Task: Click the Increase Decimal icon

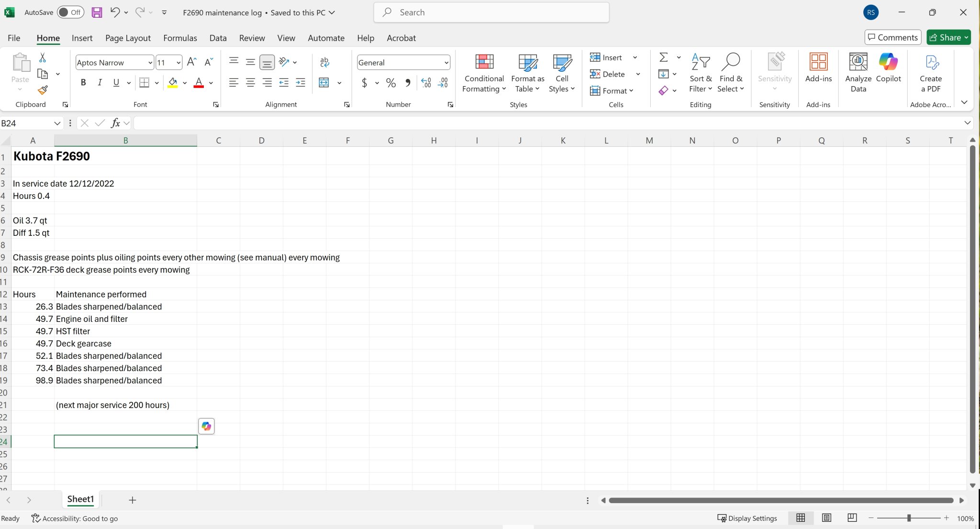Action: coord(426,83)
